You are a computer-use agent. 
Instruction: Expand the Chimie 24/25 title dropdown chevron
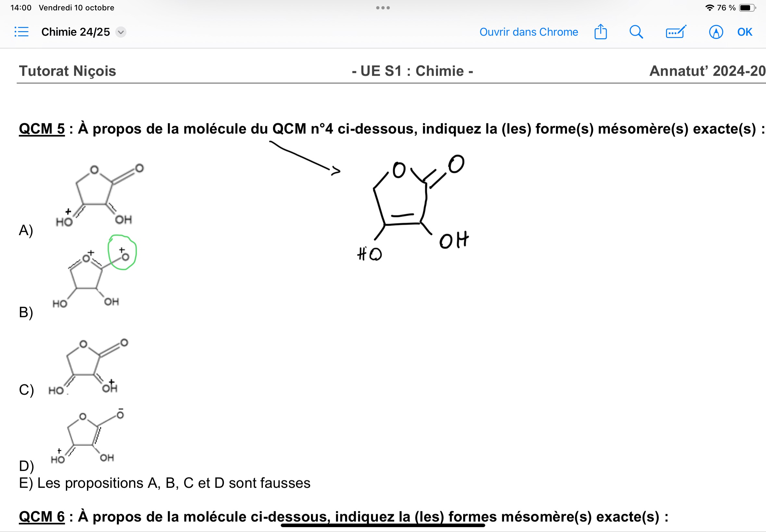pos(121,32)
